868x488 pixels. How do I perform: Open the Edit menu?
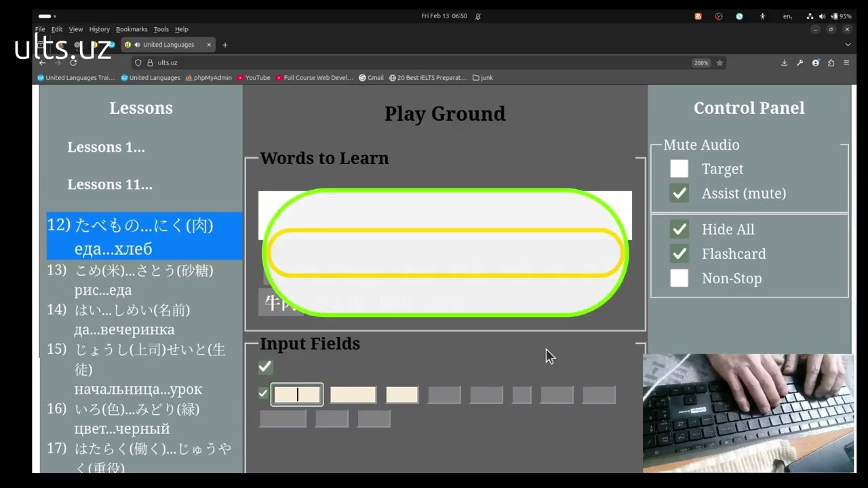point(57,29)
